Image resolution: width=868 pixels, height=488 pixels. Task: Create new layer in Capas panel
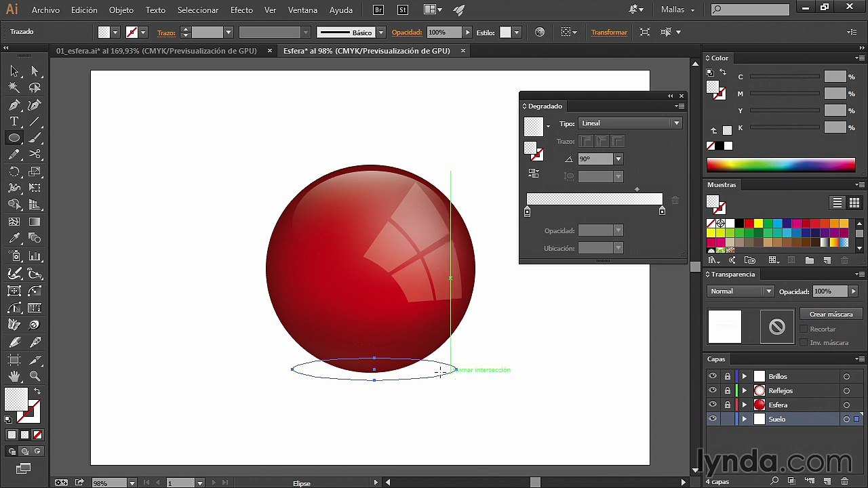click(x=827, y=481)
